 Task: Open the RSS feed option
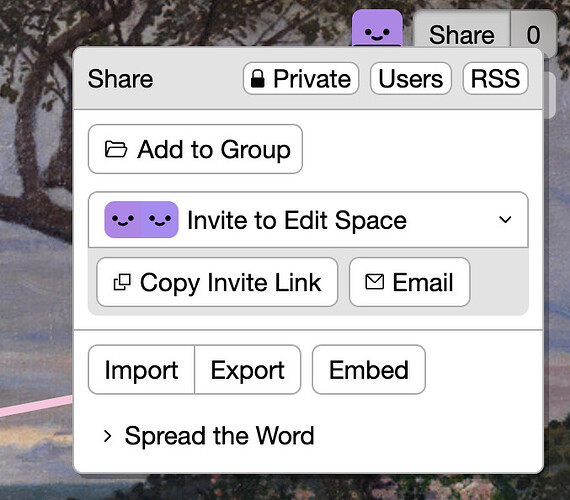coord(495,79)
